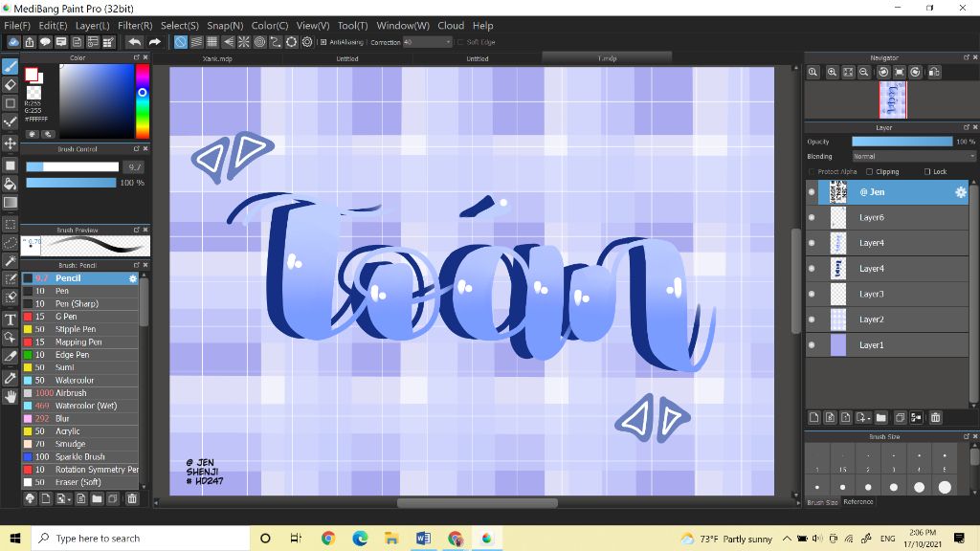Viewport: 980px width, 551px height.
Task: Select the Move tool
Action: tap(10, 143)
